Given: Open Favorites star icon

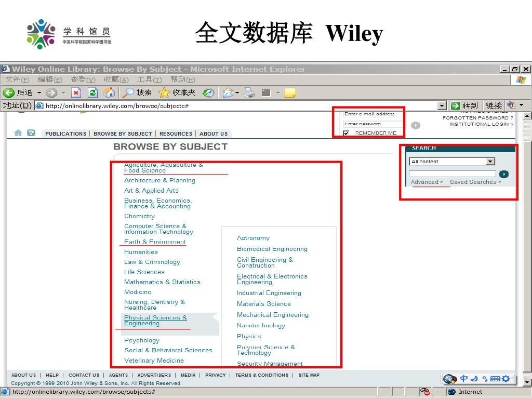Looking at the screenshot, I should click(164, 92).
